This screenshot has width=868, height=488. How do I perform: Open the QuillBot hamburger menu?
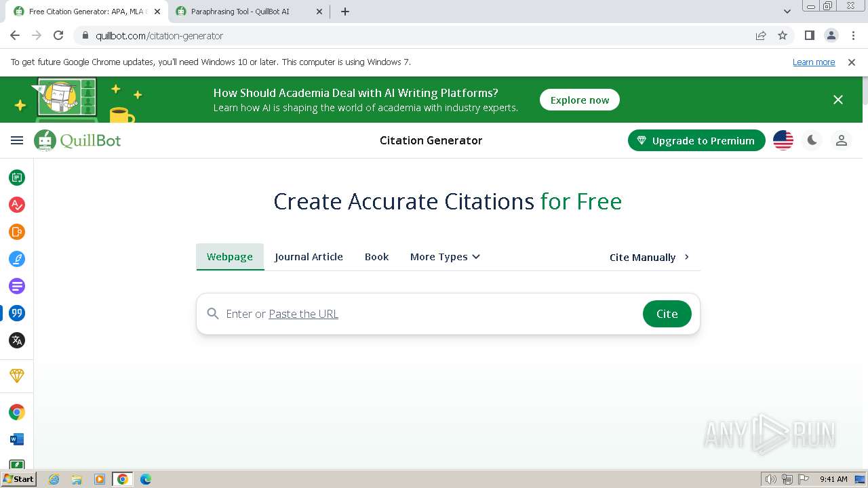[17, 140]
